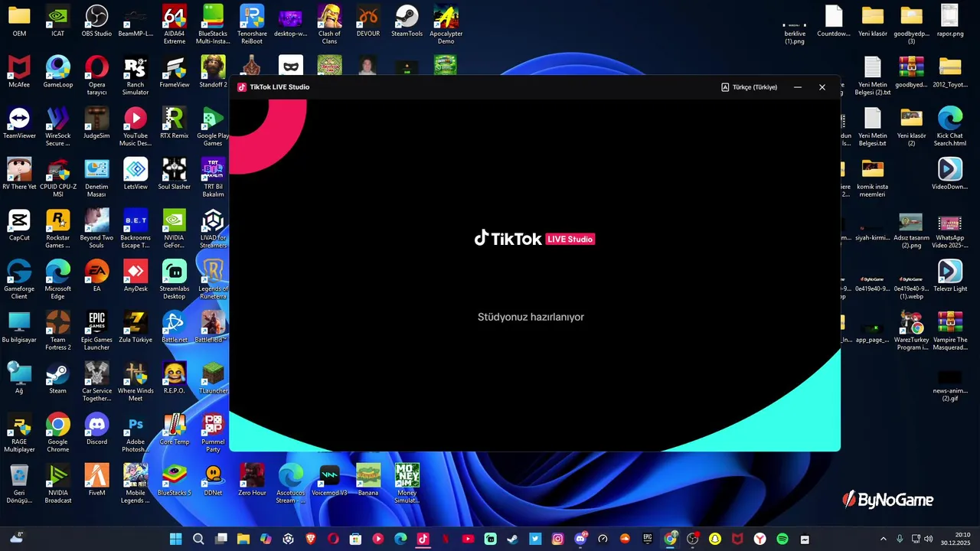Image resolution: width=980 pixels, height=551 pixels.
Task: Open Yeni Metin Belgesi (2).txt file
Action: point(872,76)
